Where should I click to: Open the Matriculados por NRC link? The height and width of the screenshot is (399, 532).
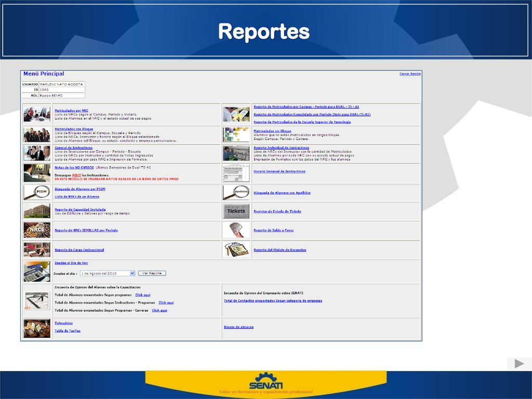click(x=72, y=111)
